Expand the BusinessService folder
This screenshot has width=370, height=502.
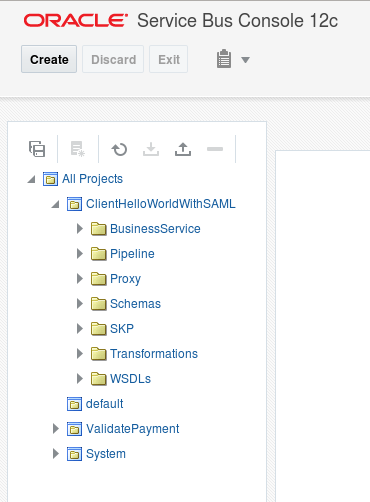point(80,229)
